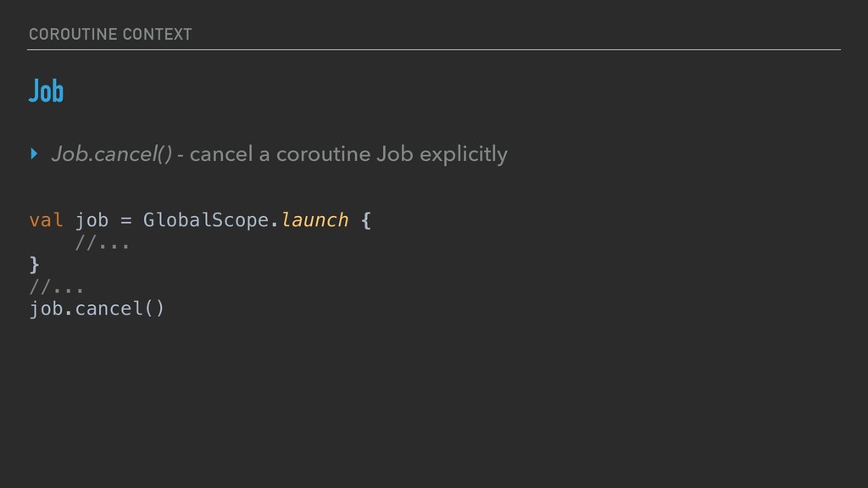The height and width of the screenshot is (488, 868).
Task: Click the triangle bullet marker
Action: pyautogui.click(x=34, y=154)
